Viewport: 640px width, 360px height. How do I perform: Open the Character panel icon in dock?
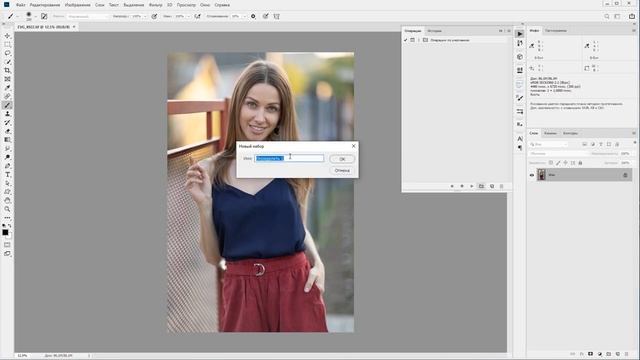click(520, 139)
